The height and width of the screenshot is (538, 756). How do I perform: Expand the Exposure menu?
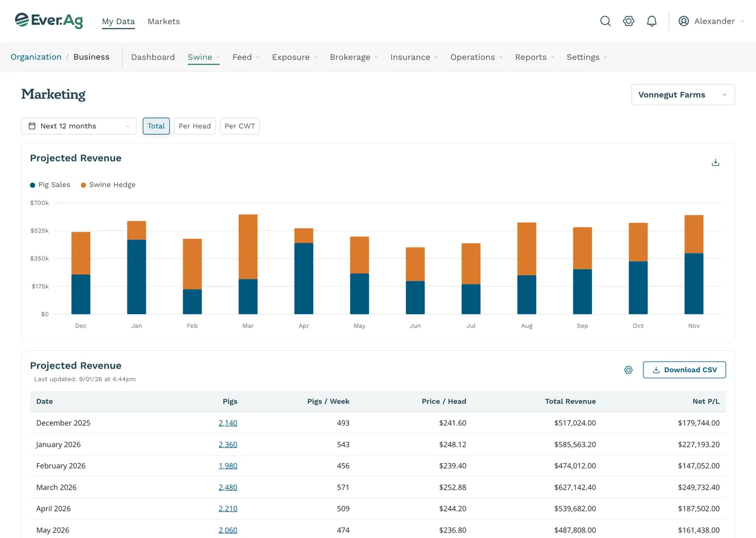click(295, 57)
